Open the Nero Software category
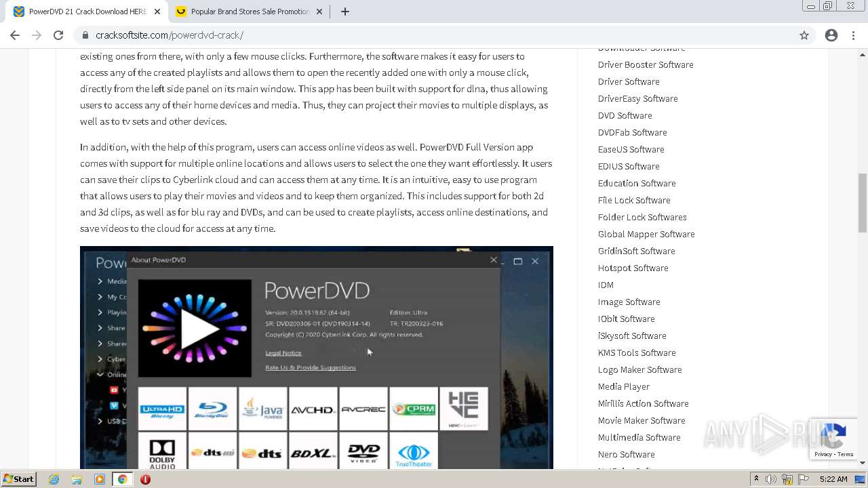Viewport: 868px width, 488px height. point(627,454)
